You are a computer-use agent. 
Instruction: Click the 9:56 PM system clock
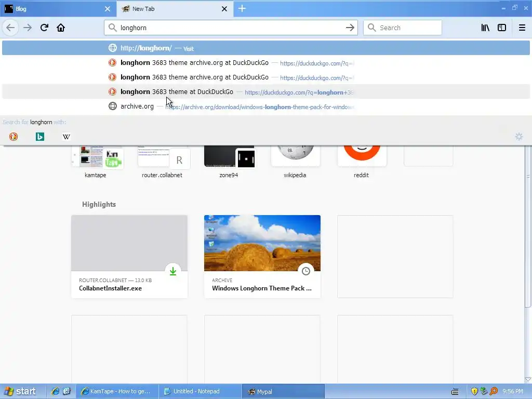[513, 391]
